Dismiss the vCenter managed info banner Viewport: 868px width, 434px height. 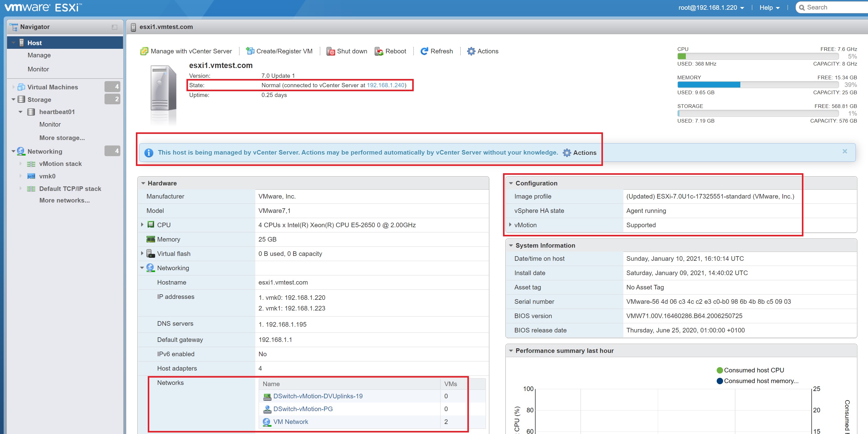[845, 151]
